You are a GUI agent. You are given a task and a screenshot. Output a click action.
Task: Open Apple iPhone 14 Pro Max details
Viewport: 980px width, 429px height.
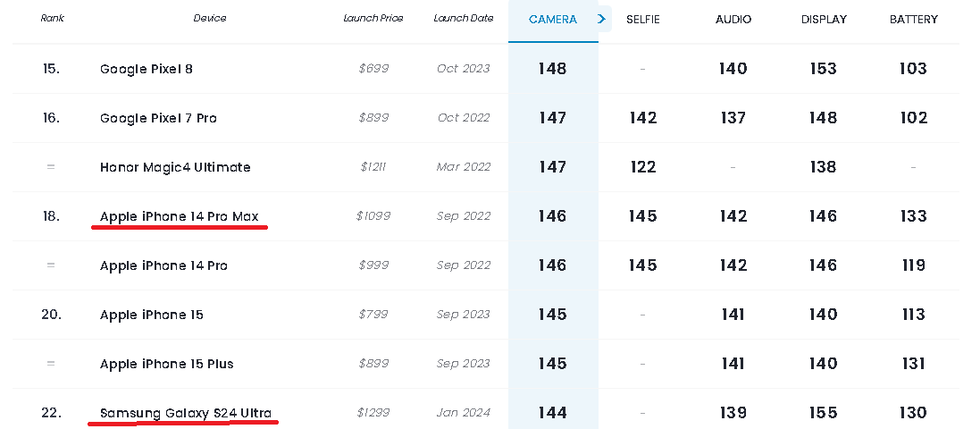tap(179, 216)
